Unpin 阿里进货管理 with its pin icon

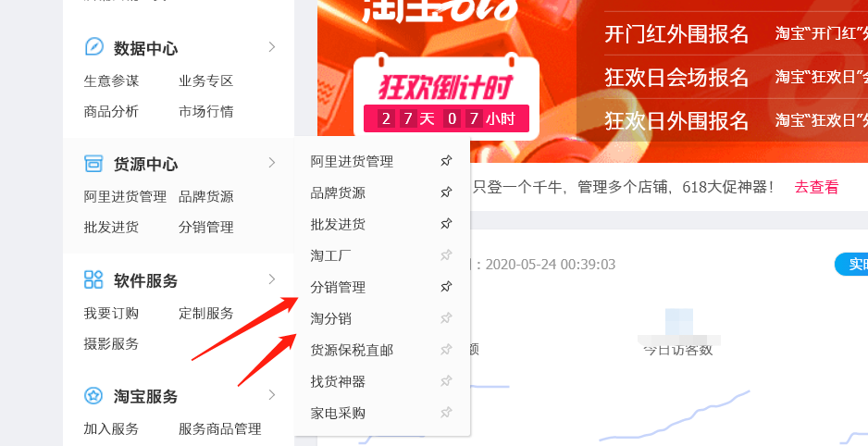point(446,161)
